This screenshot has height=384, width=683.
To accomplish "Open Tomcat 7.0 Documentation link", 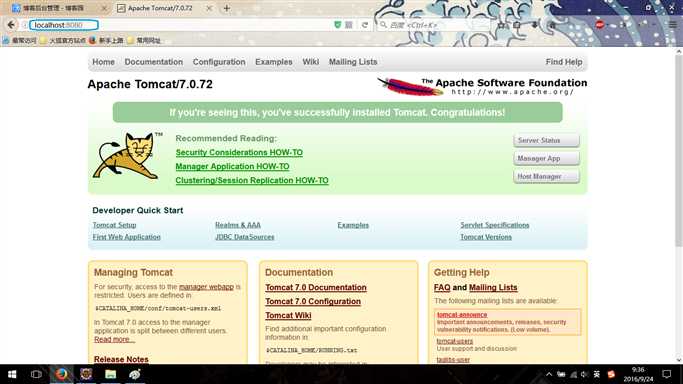I will [x=316, y=287].
